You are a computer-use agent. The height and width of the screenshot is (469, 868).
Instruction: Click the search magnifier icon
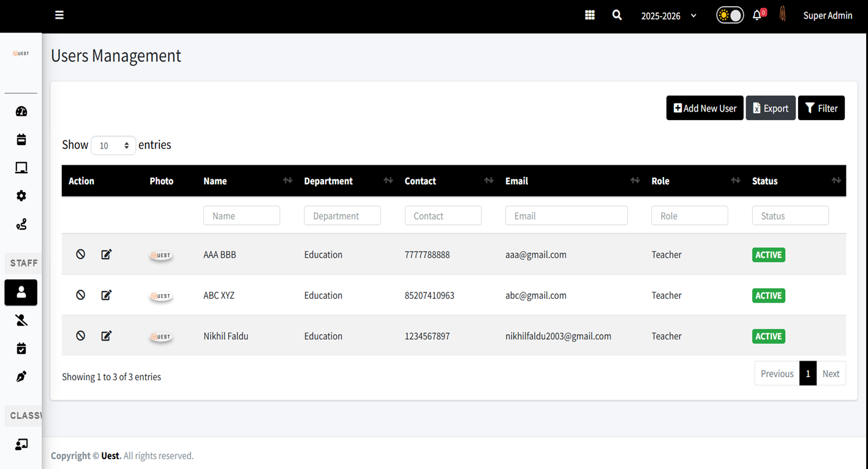pyautogui.click(x=617, y=15)
